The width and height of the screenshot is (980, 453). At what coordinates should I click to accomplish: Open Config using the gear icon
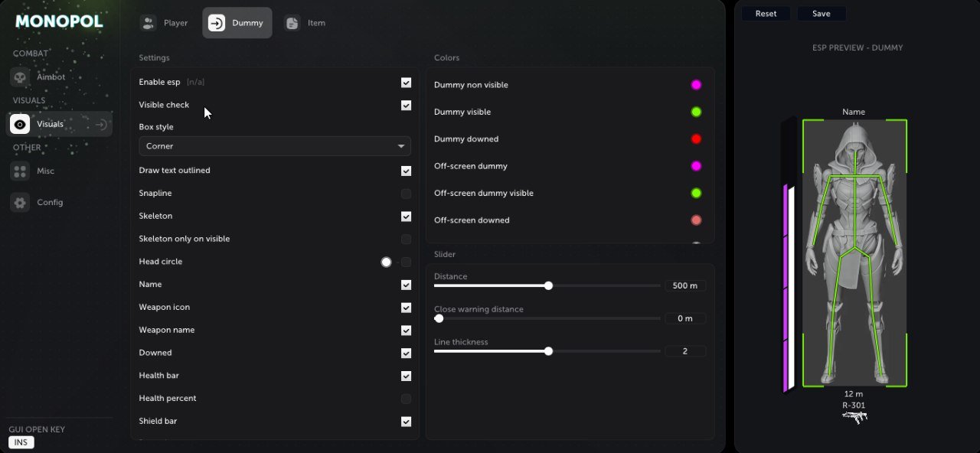click(20, 203)
